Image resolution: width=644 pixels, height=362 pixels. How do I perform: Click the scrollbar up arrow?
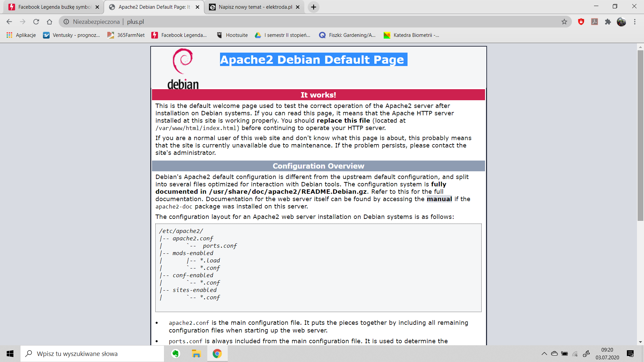[640, 47]
